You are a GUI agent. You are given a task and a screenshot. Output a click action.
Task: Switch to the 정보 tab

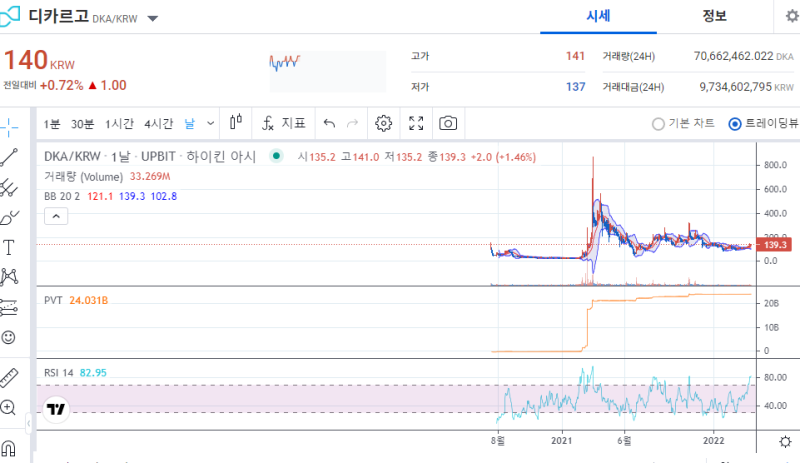pyautogui.click(x=714, y=16)
